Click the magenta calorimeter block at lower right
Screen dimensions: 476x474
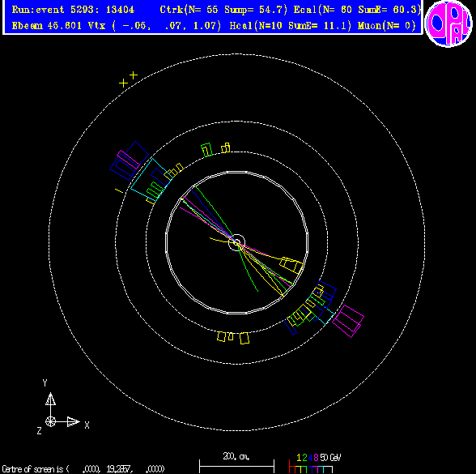(x=348, y=321)
